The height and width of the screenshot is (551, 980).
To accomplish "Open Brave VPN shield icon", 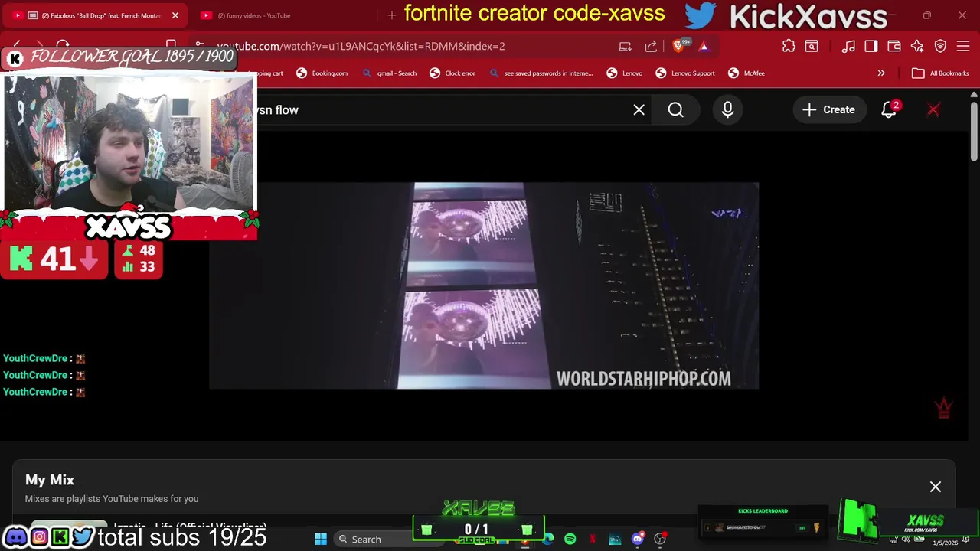I will tap(941, 47).
